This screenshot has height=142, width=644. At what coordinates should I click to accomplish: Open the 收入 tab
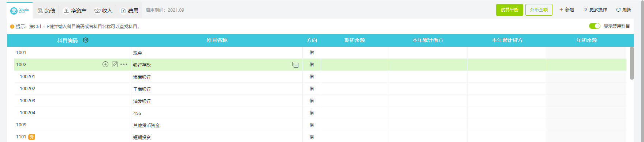coord(103,11)
